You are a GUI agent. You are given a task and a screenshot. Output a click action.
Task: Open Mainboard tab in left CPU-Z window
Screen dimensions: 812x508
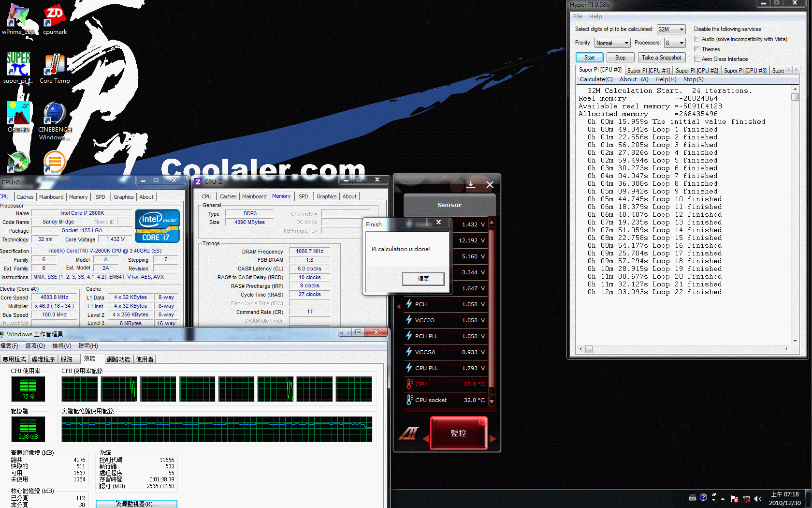click(51, 197)
